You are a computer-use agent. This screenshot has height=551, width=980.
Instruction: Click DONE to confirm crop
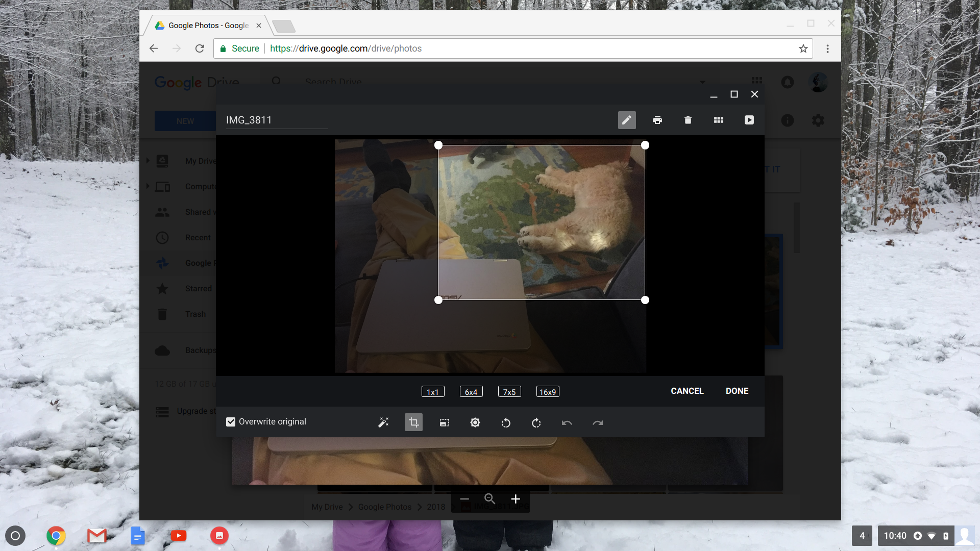click(x=737, y=391)
